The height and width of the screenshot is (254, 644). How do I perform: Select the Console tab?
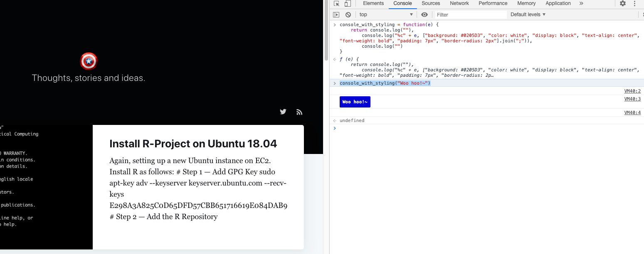point(402,3)
